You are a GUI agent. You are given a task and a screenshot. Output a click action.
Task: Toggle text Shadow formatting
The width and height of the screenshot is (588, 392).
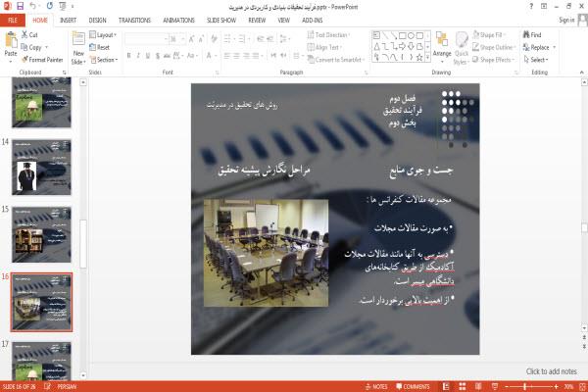pos(158,56)
